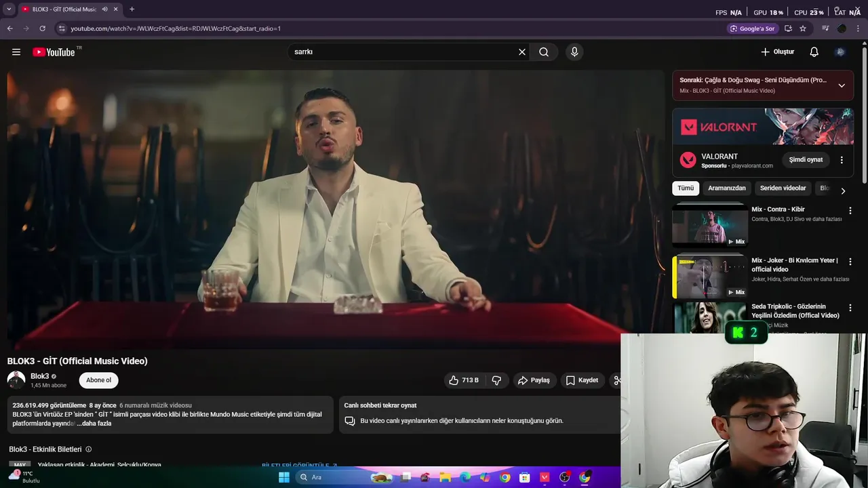Open a new browser tab
The width and height of the screenshot is (868, 488).
(132, 9)
